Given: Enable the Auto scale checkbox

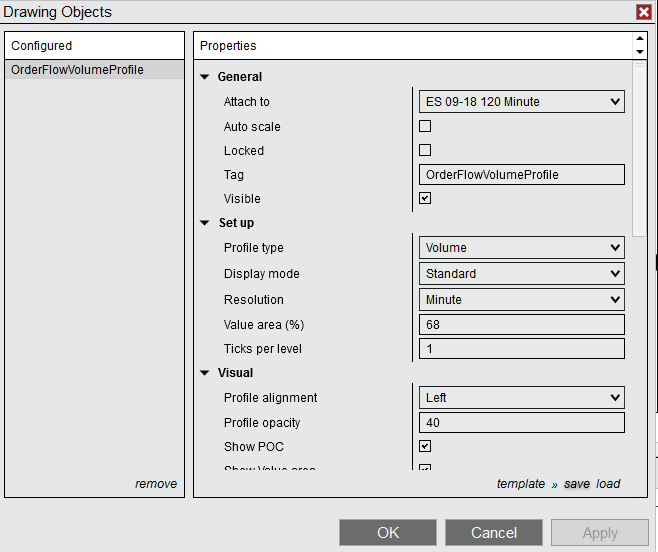Looking at the screenshot, I should [425, 127].
